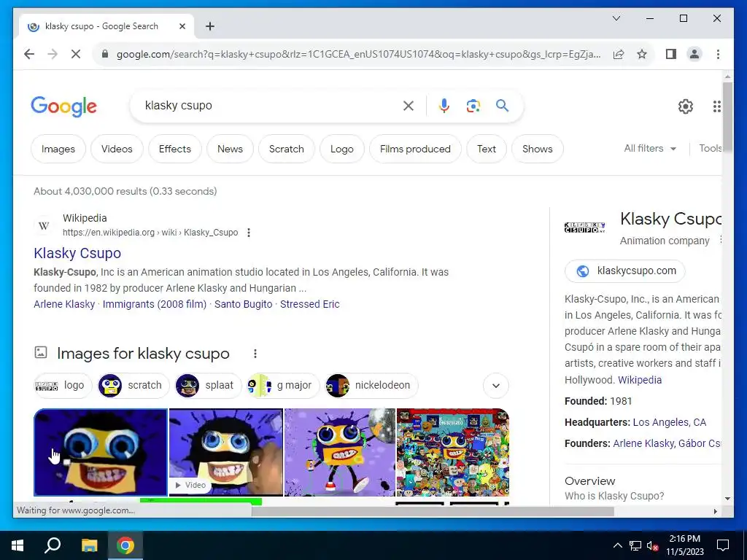Follow the Immigrants (2008 film) sitelink

(x=155, y=304)
